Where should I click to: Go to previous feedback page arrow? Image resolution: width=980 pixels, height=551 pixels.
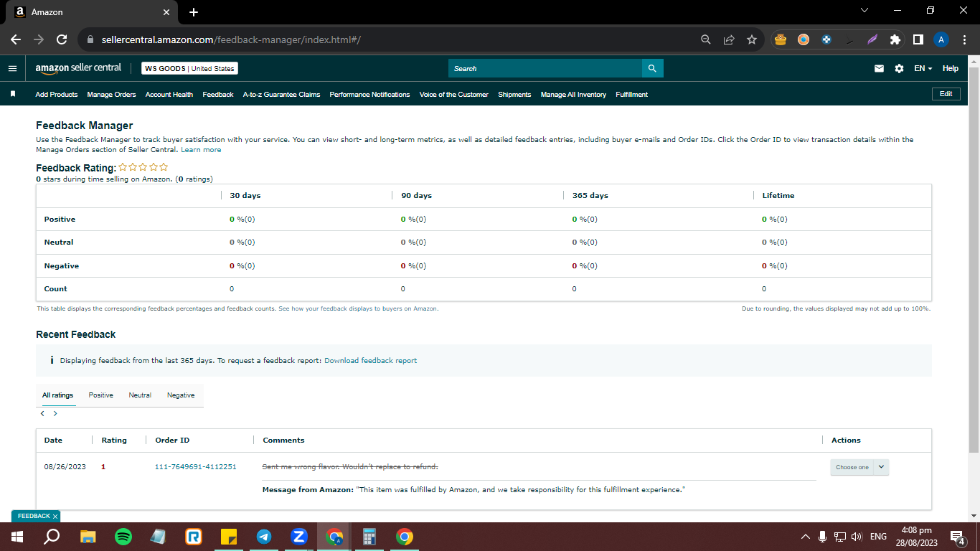tap(42, 414)
